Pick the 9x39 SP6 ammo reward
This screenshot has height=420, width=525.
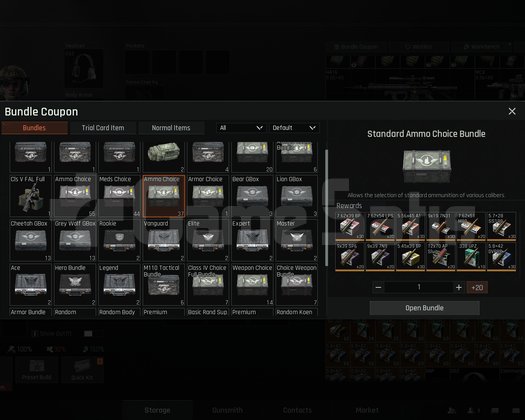(x=350, y=257)
